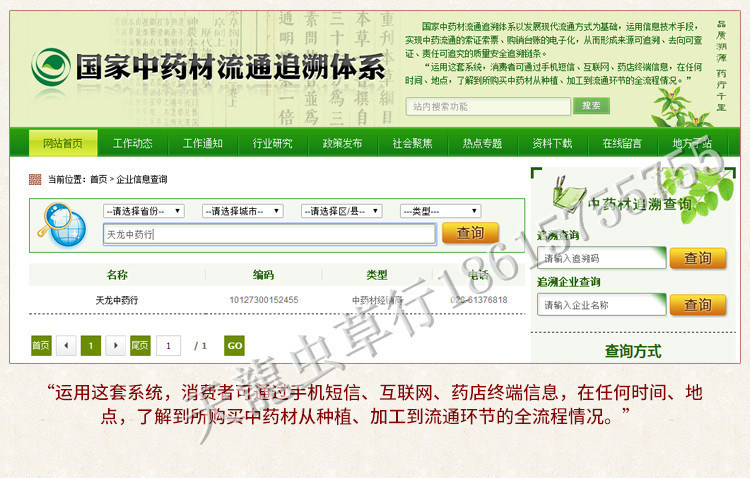Open the 请选择城市 city dropdown
The image size is (750, 478).
242,211
